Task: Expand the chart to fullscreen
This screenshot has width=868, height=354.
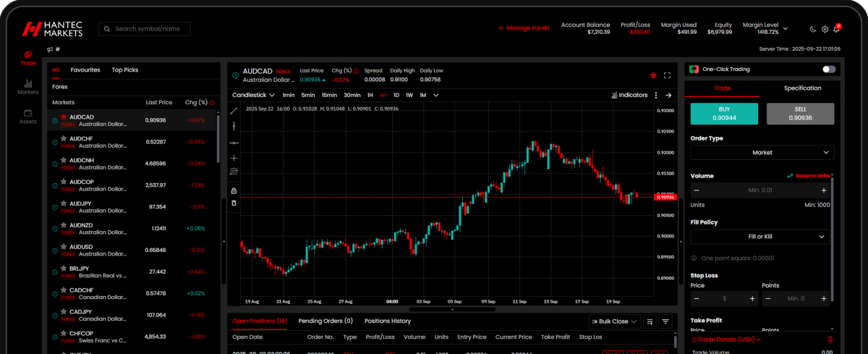Action: pyautogui.click(x=667, y=75)
